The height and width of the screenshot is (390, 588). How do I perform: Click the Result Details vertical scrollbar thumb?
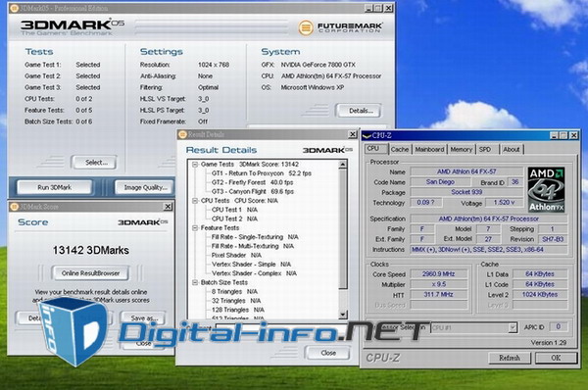tap(343, 228)
